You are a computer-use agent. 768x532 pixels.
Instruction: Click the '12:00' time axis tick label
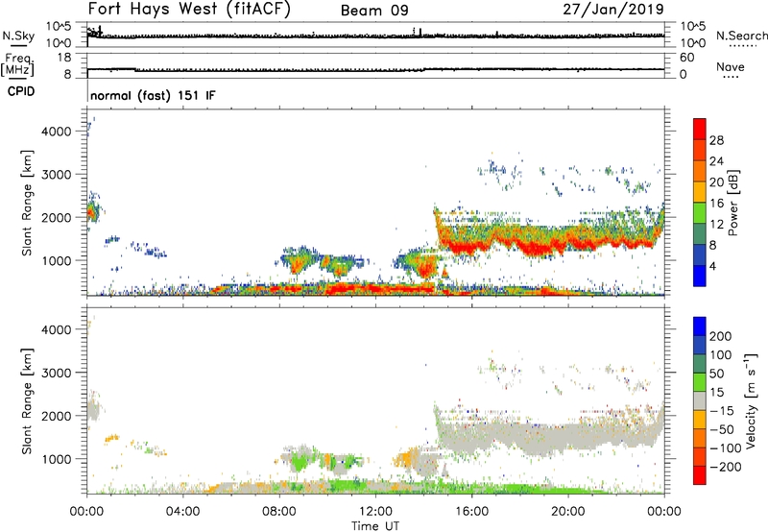pos(375,512)
